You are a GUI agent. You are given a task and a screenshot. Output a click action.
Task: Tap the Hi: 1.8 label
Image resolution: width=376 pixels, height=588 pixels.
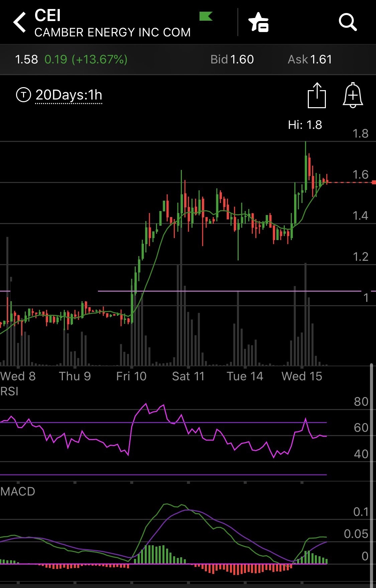click(x=305, y=125)
